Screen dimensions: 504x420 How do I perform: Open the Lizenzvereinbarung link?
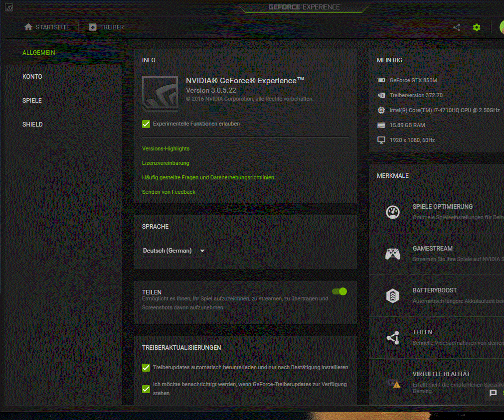pos(166,163)
